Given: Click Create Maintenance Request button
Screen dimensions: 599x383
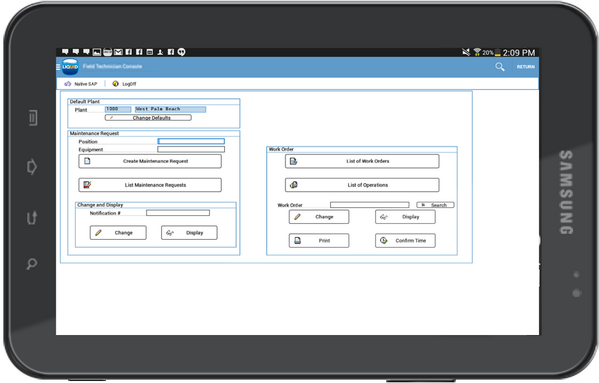Looking at the screenshot, I should click(x=150, y=161).
